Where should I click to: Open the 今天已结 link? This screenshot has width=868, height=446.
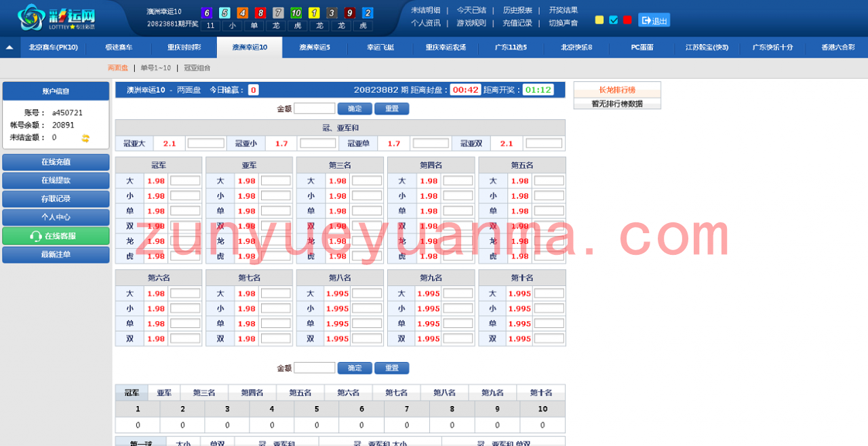click(471, 10)
